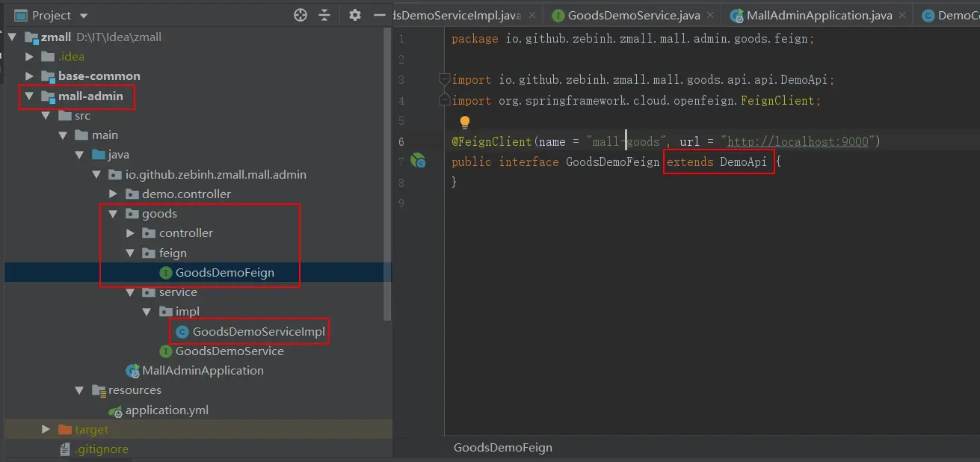Screen dimensions: 980x462
Task: Open the http://localhost:9000 link
Action: [798, 141]
